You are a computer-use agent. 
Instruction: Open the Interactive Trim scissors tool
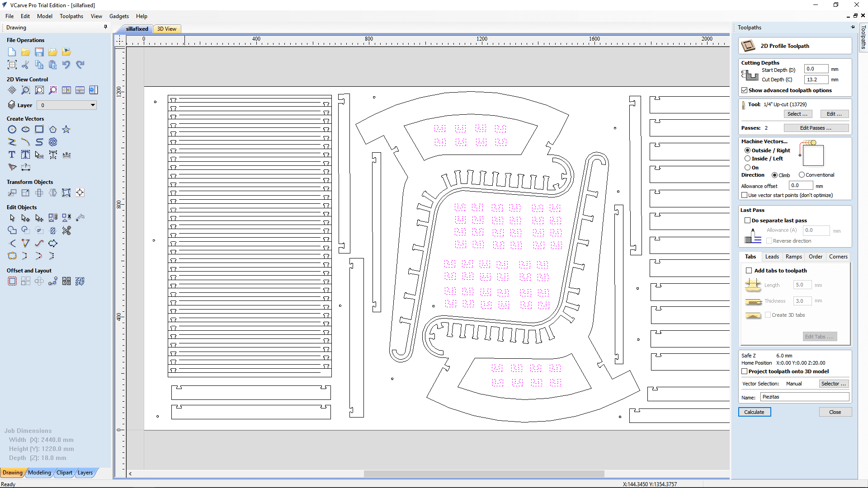66,230
